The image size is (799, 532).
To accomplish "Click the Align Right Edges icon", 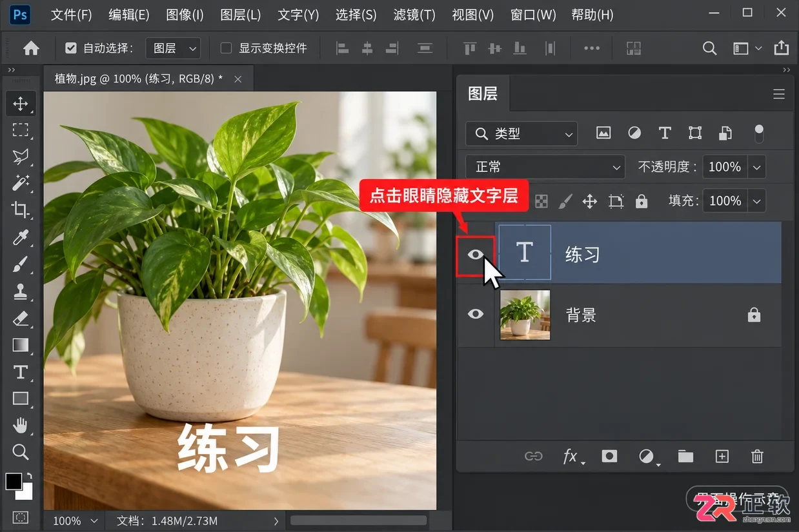I will tap(392, 48).
